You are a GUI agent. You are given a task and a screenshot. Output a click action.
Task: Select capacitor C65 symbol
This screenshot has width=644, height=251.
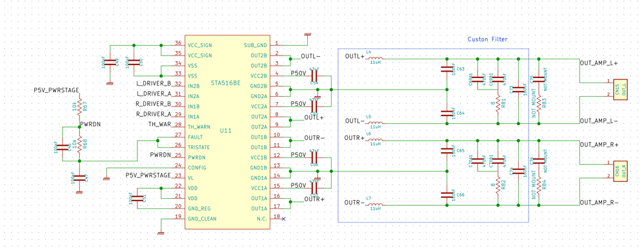[x=447, y=151]
